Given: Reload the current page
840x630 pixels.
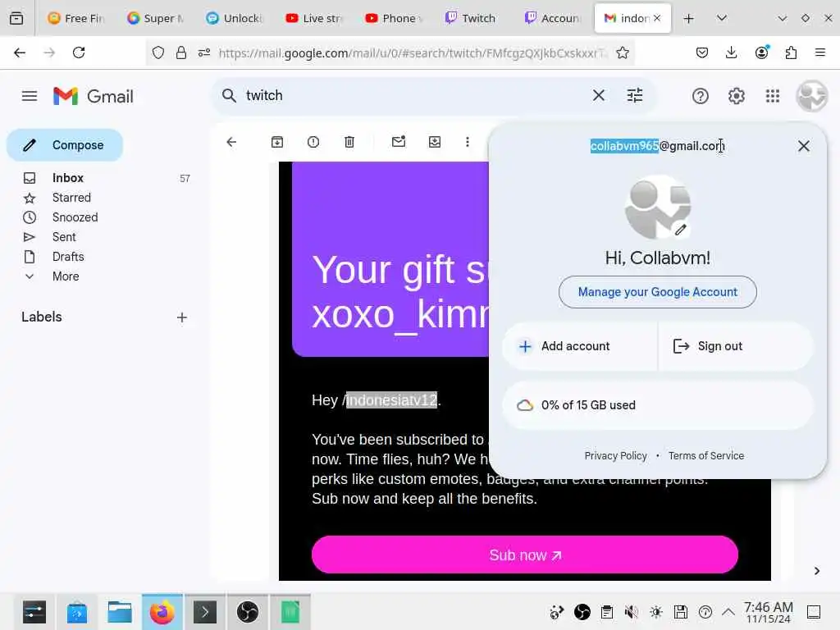Looking at the screenshot, I should click(x=79, y=52).
